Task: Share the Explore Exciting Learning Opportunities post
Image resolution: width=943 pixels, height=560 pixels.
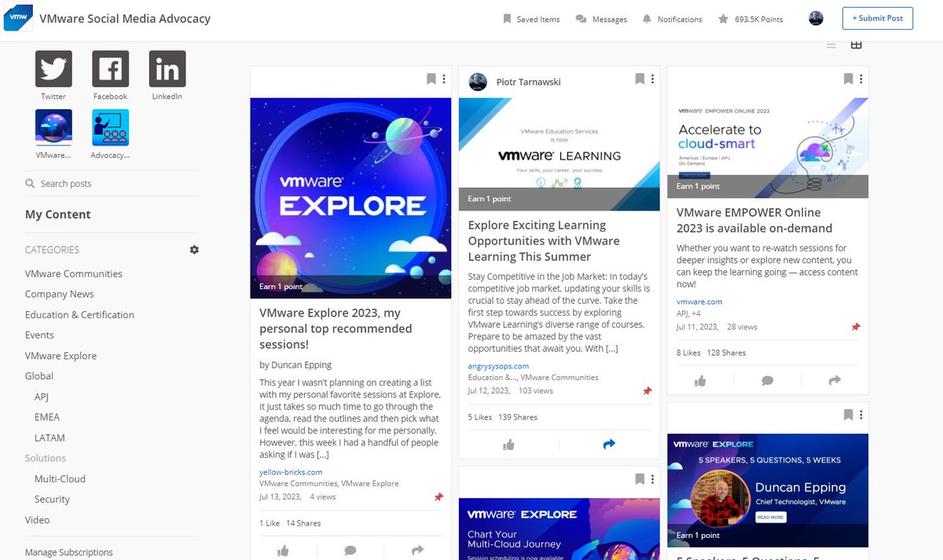Action: click(609, 445)
